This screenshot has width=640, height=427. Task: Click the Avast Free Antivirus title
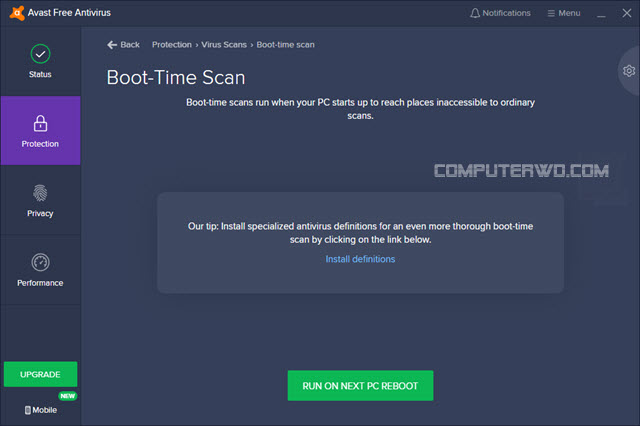[x=69, y=13]
